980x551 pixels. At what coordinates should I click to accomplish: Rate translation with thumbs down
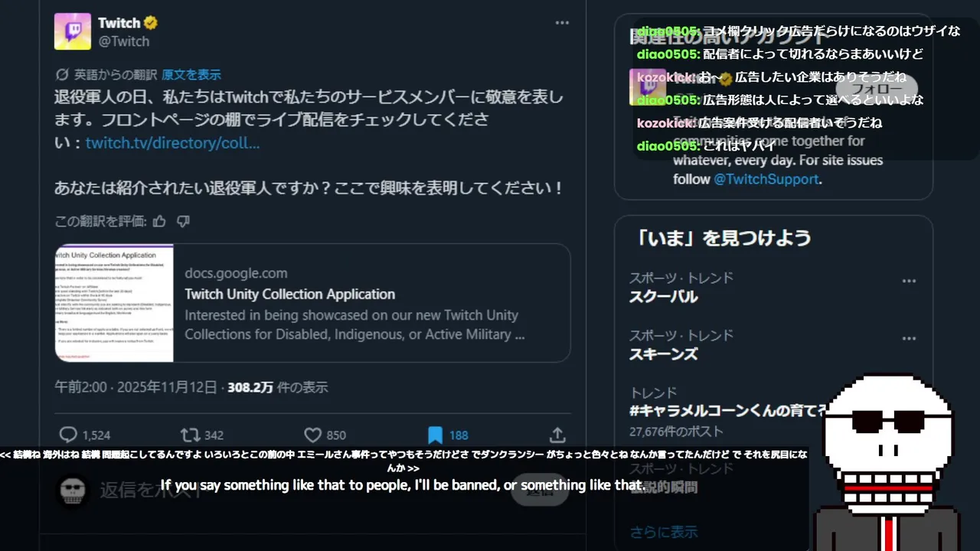183,221
